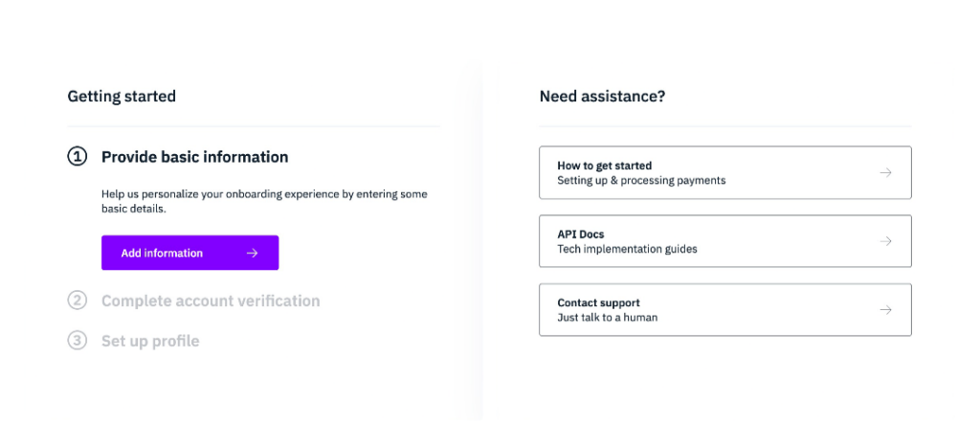980x446 pixels.
Task: Select the Contact support title
Action: point(598,303)
